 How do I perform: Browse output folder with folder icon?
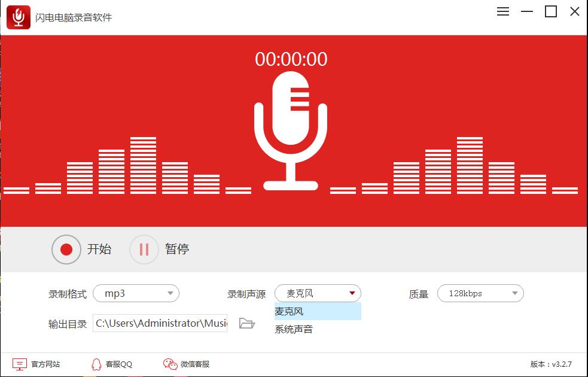pos(247,323)
